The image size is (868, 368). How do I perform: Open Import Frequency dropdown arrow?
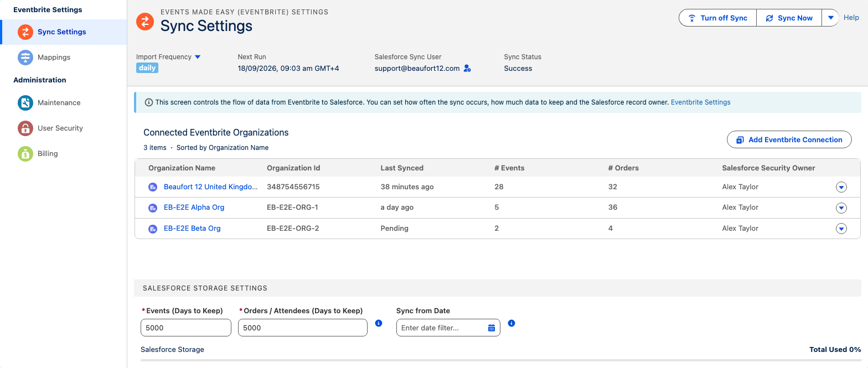(198, 57)
